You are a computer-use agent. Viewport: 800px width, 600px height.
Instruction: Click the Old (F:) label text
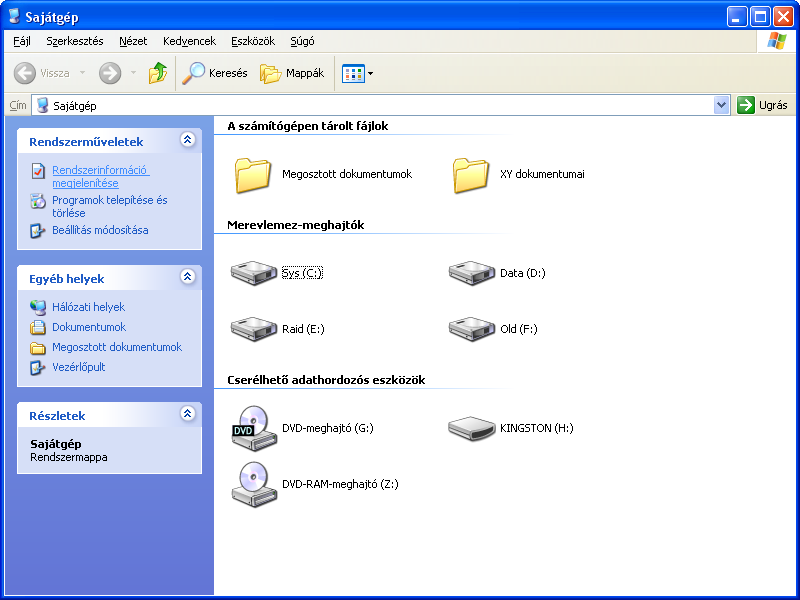(x=519, y=329)
